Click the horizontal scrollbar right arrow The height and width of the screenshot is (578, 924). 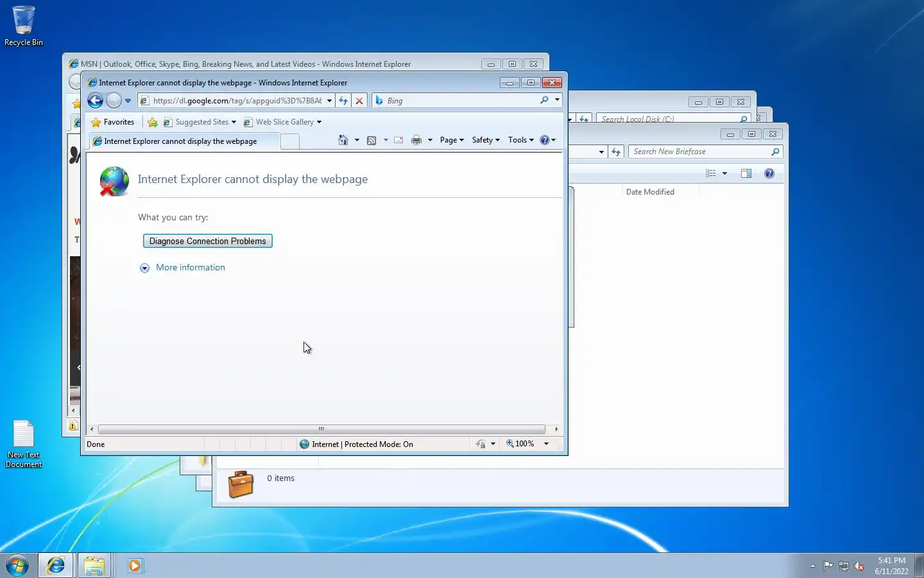pyautogui.click(x=556, y=429)
